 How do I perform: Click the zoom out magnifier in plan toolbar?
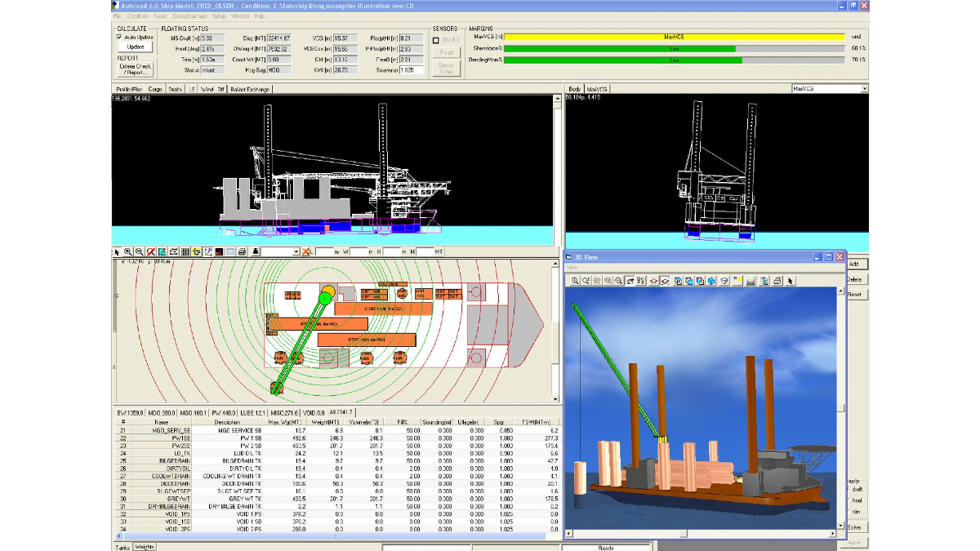140,252
